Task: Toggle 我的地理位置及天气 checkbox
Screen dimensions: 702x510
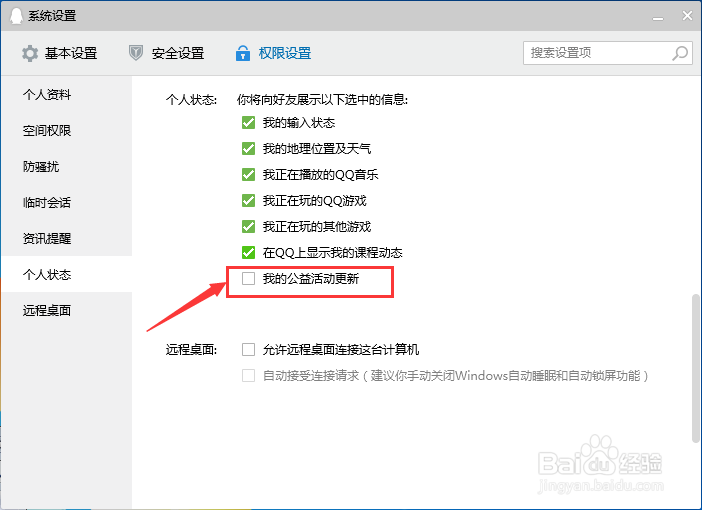Action: coord(248,149)
